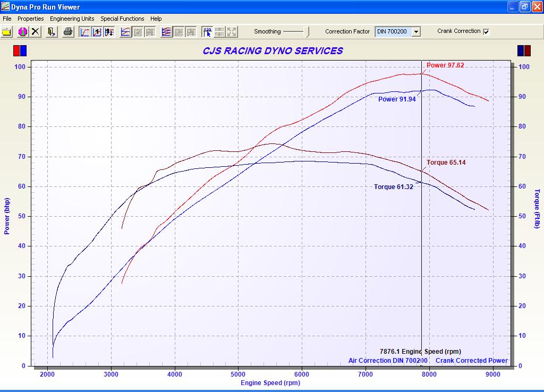Activate the 123 data cursor tool
Image resolution: width=544 pixels, height=392 pixels.
click(x=207, y=32)
